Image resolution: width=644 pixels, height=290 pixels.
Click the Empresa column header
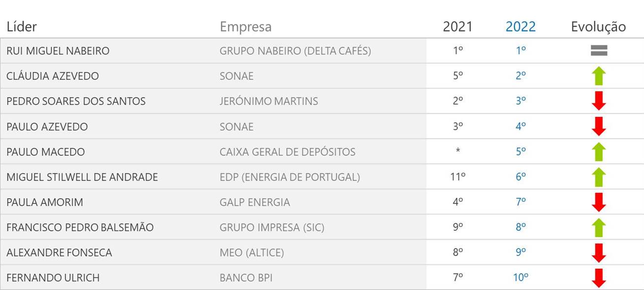pyautogui.click(x=246, y=27)
